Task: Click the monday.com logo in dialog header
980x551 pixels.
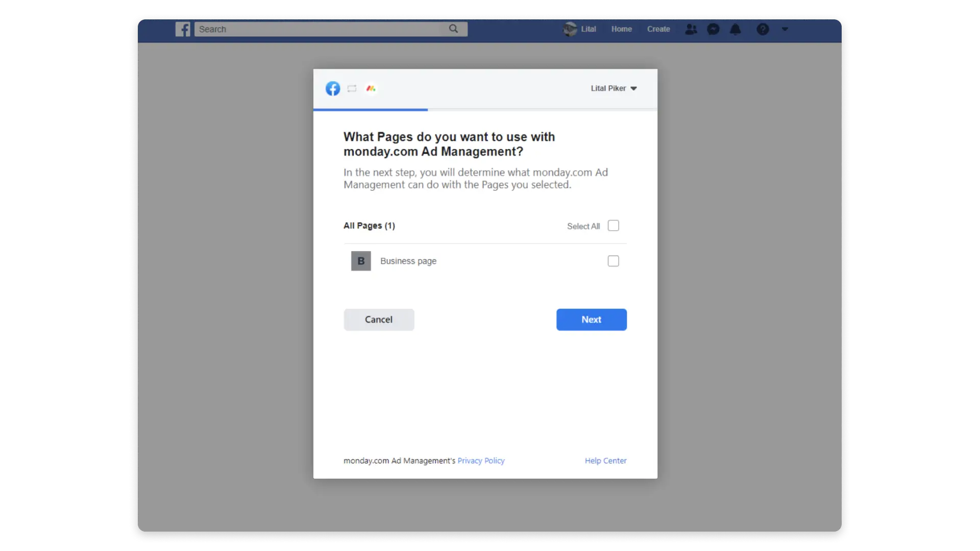Action: pyautogui.click(x=371, y=88)
